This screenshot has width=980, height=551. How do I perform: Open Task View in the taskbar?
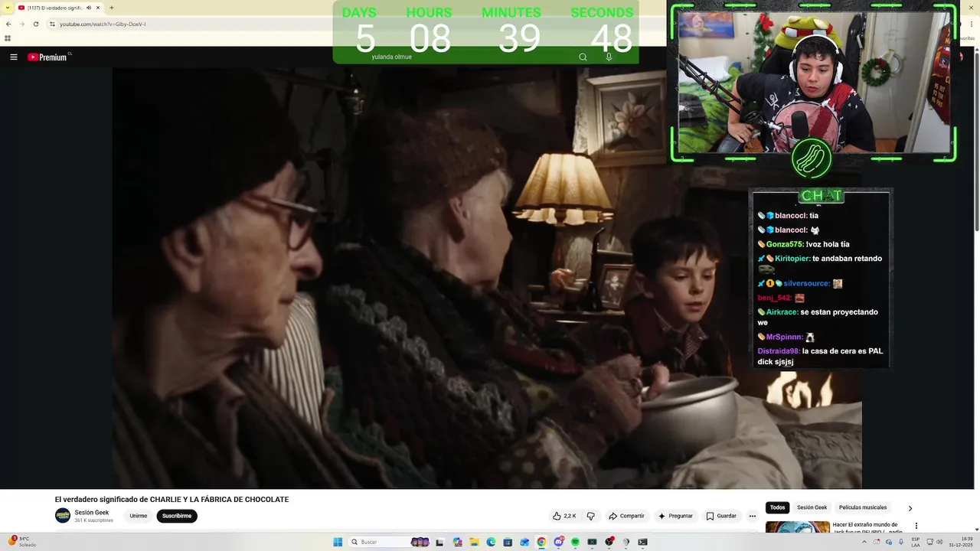(x=439, y=542)
